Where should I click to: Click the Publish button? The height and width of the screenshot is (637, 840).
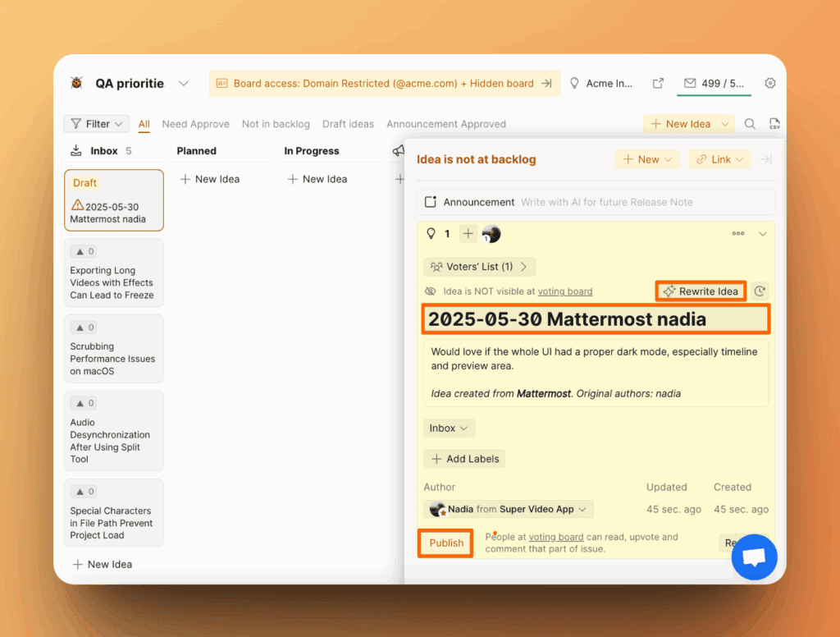coord(446,543)
